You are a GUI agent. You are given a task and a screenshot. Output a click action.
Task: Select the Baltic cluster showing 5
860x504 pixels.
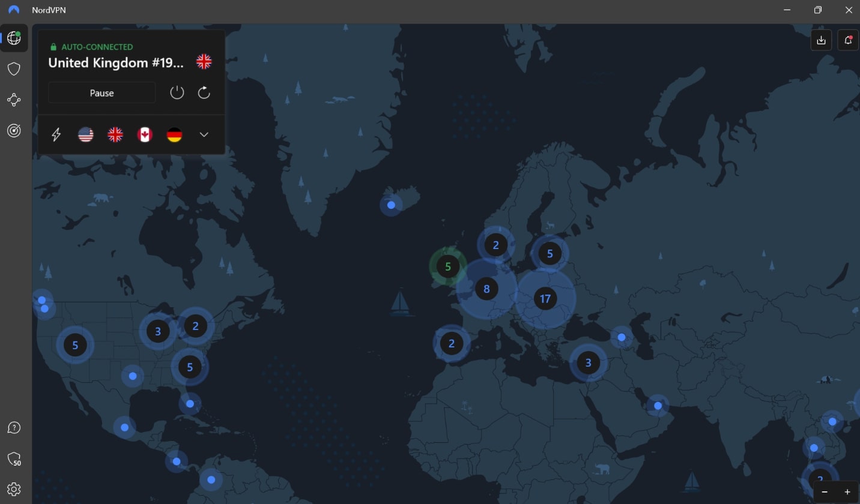point(550,253)
